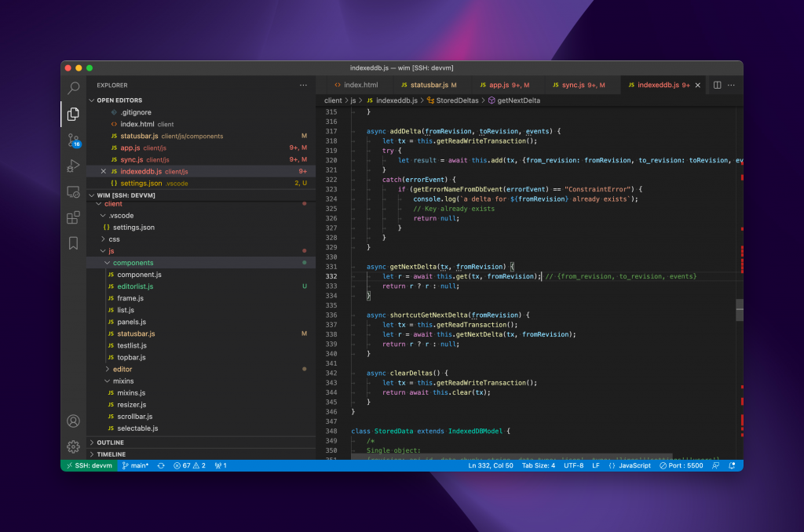Image resolution: width=804 pixels, height=532 pixels.
Task: Change indentation via Tab Size: 4
Action: click(x=539, y=465)
